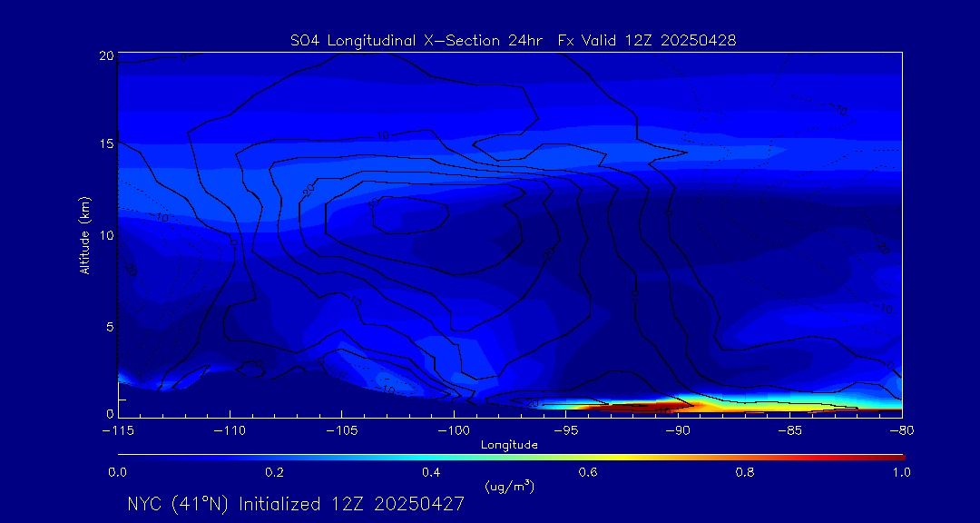Image resolution: width=980 pixels, height=523 pixels.
Task: Click the -115 longitude tick label
Action: tap(117, 431)
